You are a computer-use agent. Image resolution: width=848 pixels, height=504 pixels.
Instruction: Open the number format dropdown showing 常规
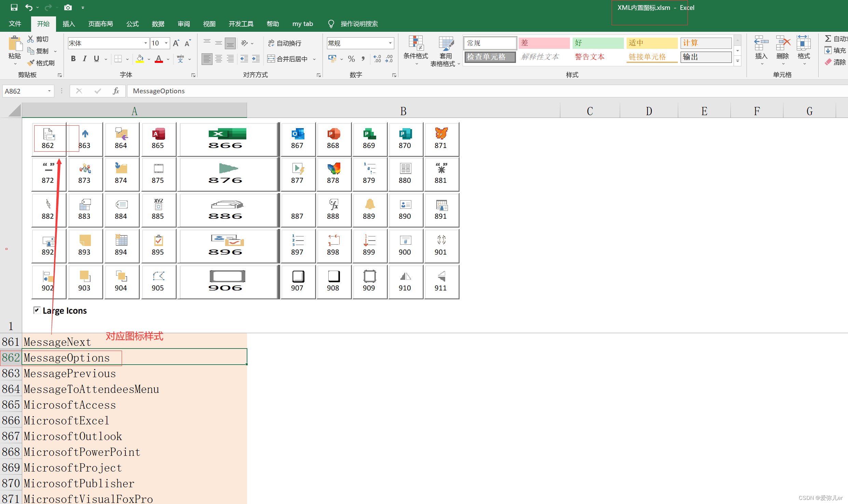tap(390, 43)
